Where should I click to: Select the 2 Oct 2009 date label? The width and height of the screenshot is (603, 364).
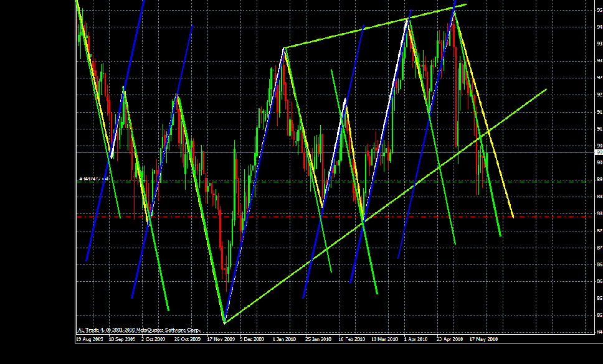pyautogui.click(x=153, y=340)
